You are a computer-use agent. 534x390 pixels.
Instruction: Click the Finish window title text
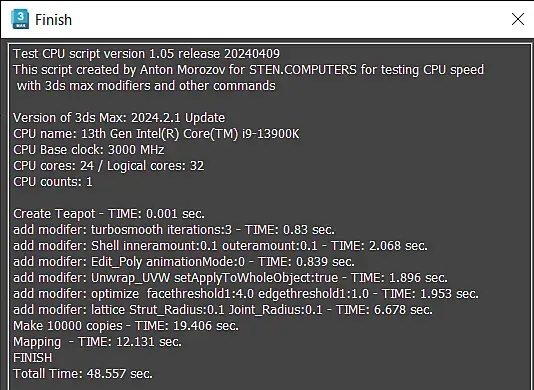click(53, 20)
